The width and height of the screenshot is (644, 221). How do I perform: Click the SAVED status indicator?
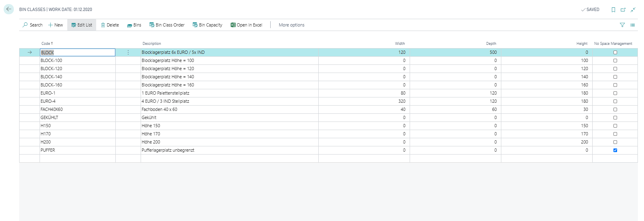coord(590,9)
